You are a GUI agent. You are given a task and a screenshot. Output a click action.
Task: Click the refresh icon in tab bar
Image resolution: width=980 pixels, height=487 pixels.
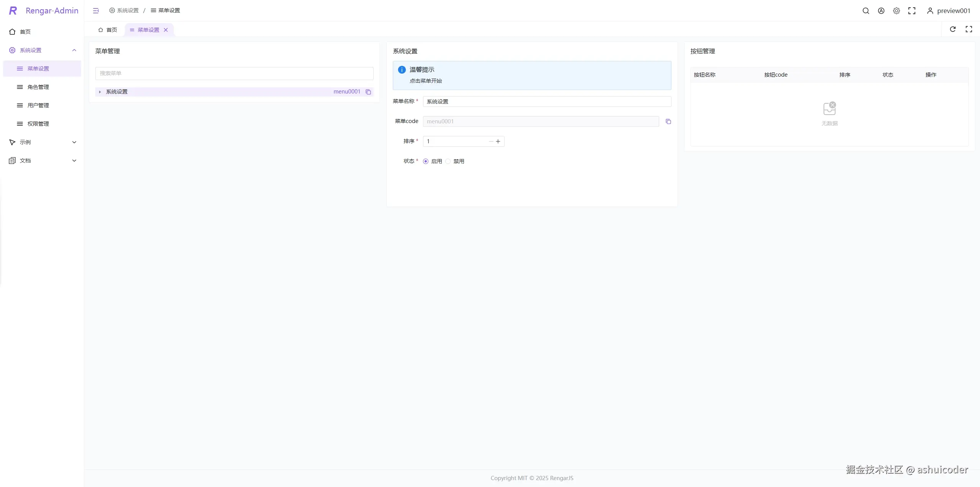click(x=953, y=29)
